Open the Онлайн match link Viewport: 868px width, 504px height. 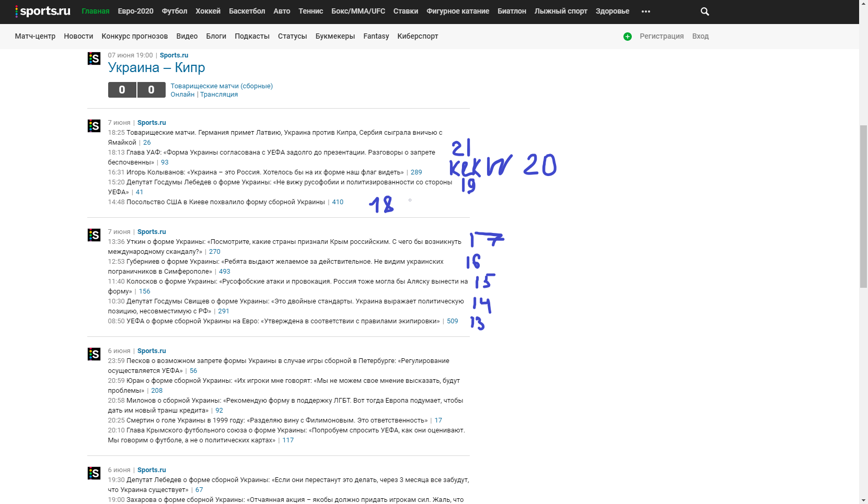click(x=182, y=95)
